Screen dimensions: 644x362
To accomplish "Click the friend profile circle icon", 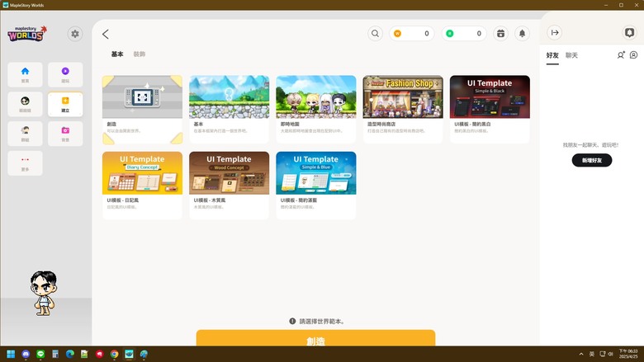I will pyautogui.click(x=634, y=55).
